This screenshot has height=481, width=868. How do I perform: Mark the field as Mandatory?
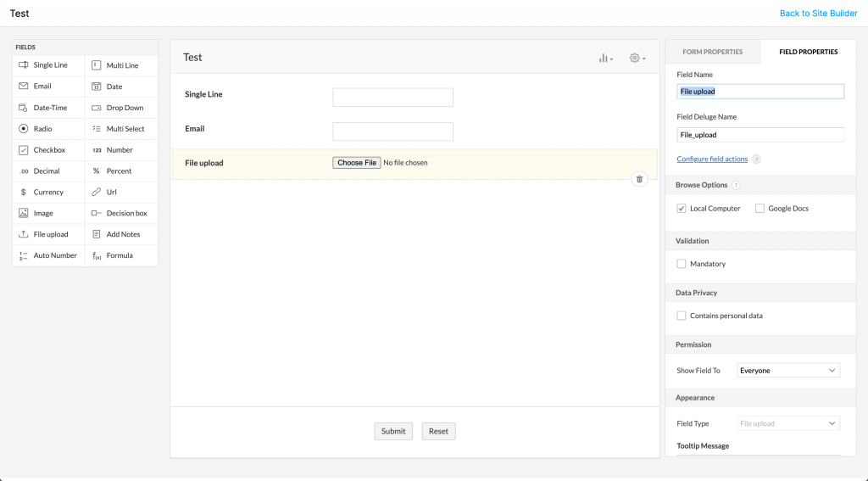(x=682, y=264)
